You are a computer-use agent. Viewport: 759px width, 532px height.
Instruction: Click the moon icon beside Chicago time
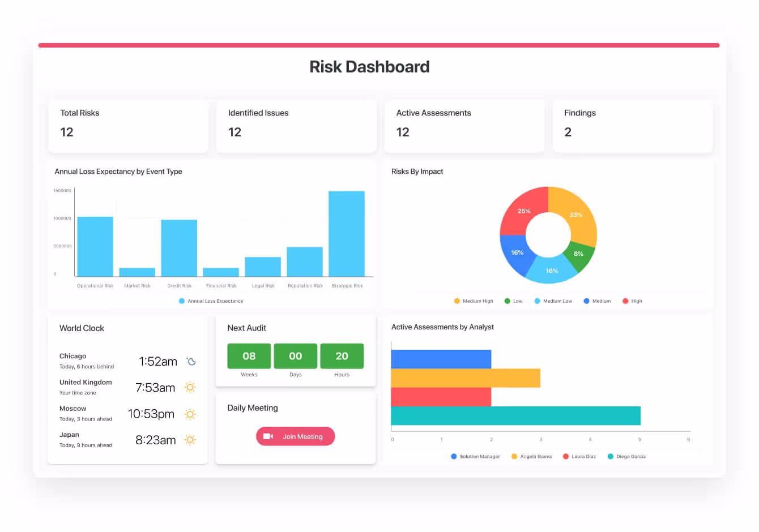coord(191,362)
